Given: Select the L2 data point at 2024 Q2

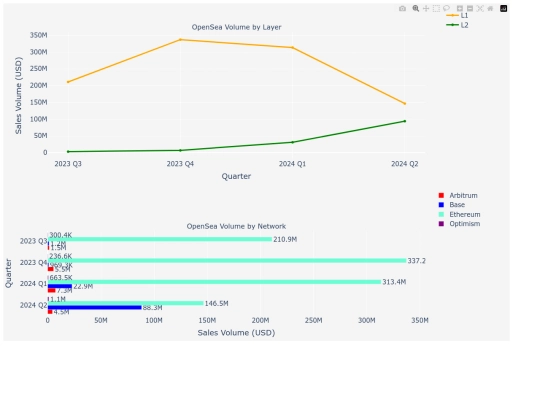Looking at the screenshot, I should click(405, 121).
